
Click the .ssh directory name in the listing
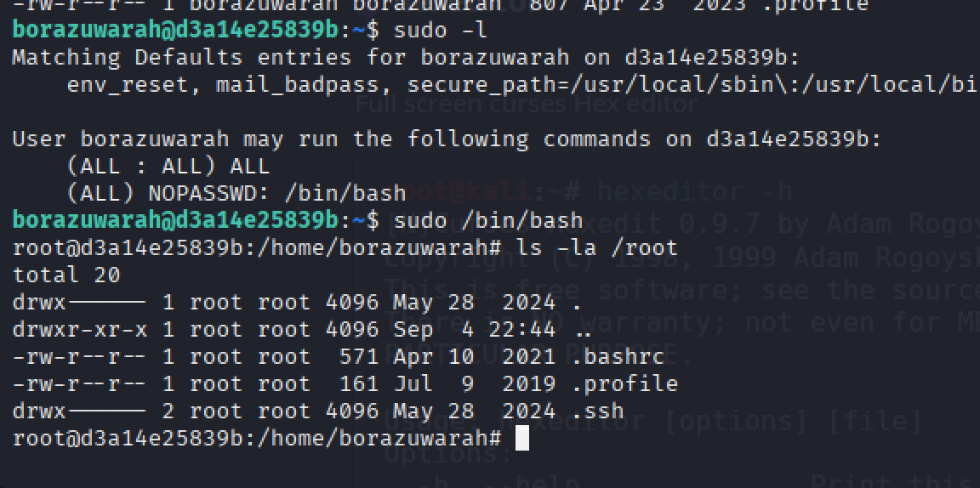pos(598,411)
